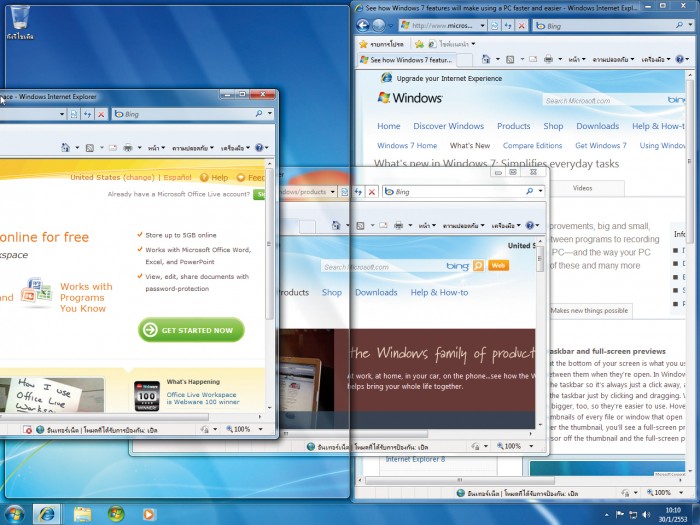Viewport: 700px width, 525px height.
Task: Click Read Mail icon in Windows 7 features window
Action: 533,59
